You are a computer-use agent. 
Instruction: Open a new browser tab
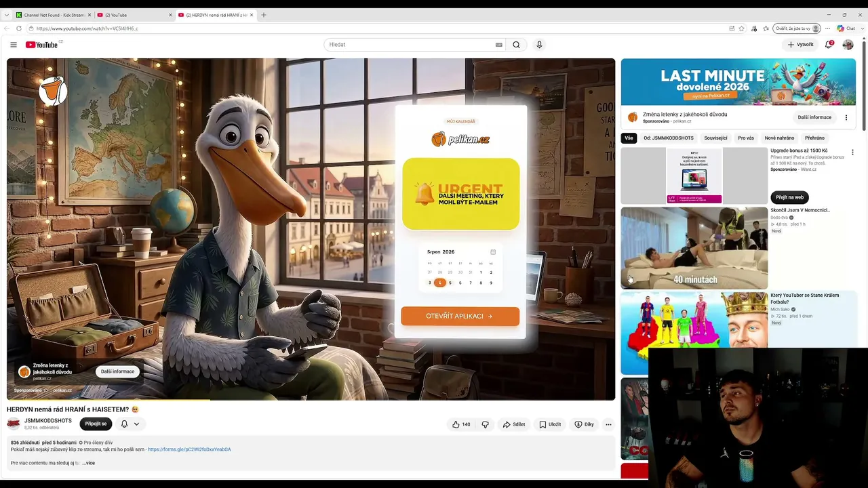click(x=264, y=15)
